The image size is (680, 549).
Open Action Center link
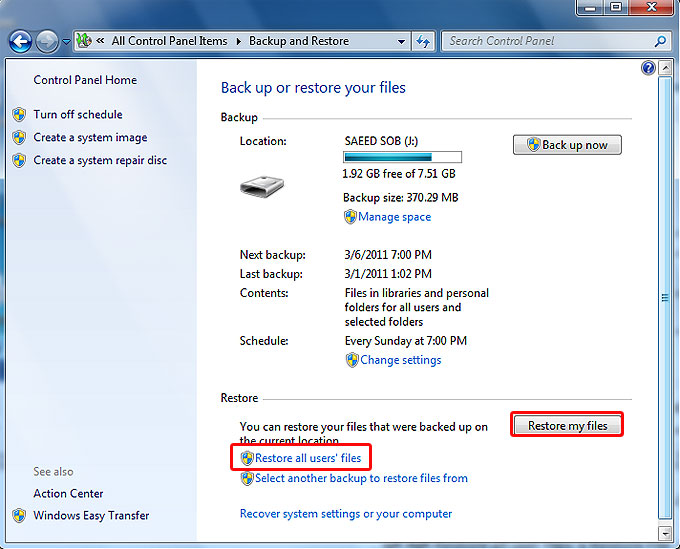coord(68,493)
